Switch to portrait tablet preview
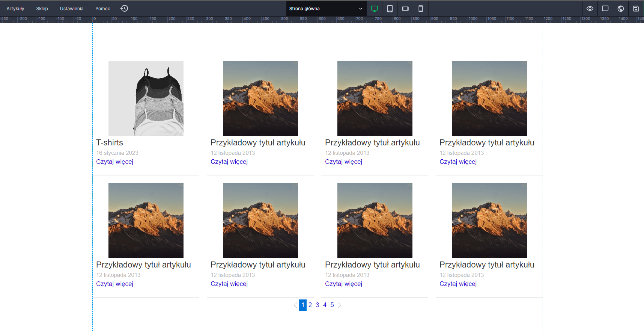 pyautogui.click(x=390, y=9)
